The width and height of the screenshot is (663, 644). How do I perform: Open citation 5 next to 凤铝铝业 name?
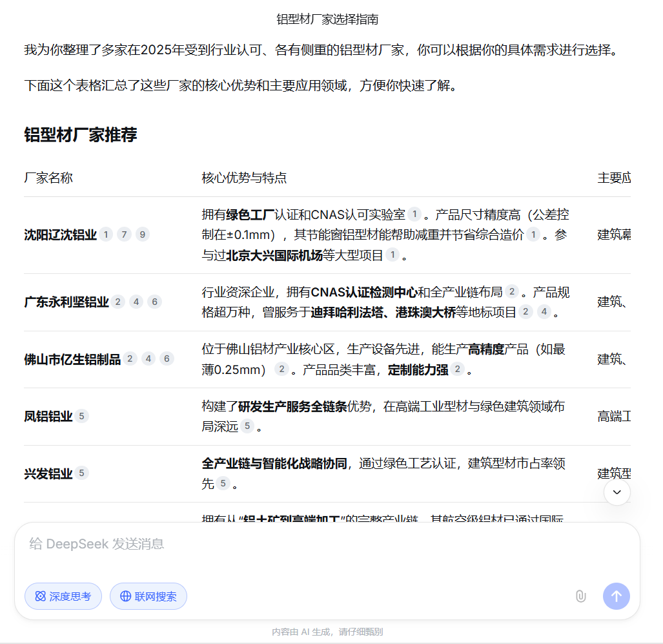point(81,416)
